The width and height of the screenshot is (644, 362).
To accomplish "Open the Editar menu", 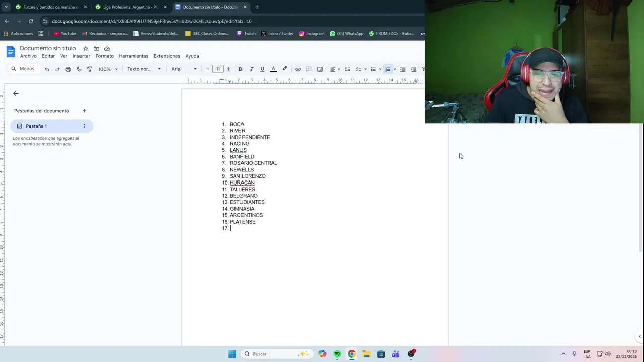I will coord(48,56).
